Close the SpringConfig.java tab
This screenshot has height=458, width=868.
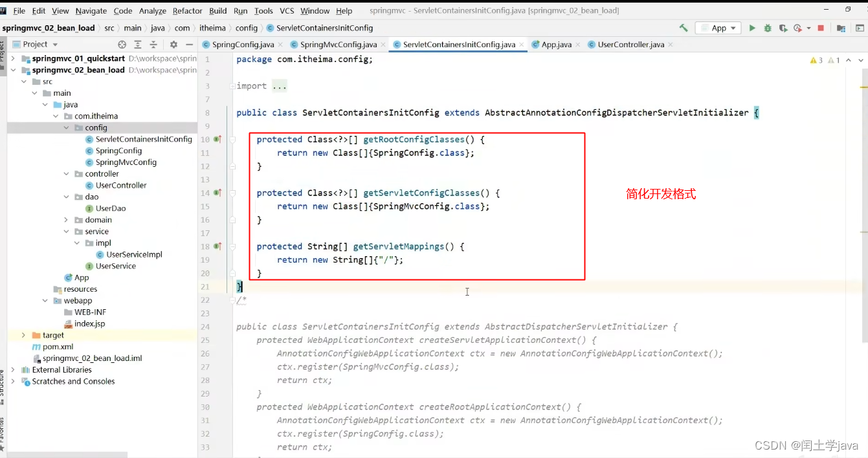click(280, 45)
